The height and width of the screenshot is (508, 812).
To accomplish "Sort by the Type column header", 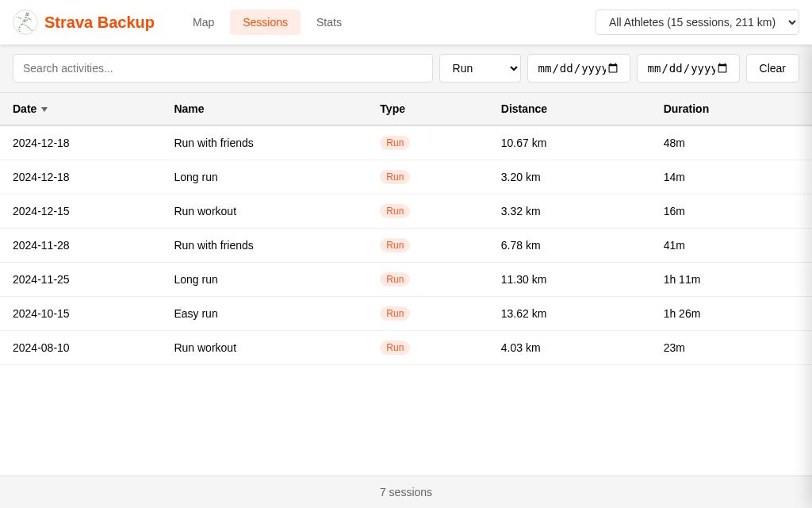I will click(x=393, y=109).
